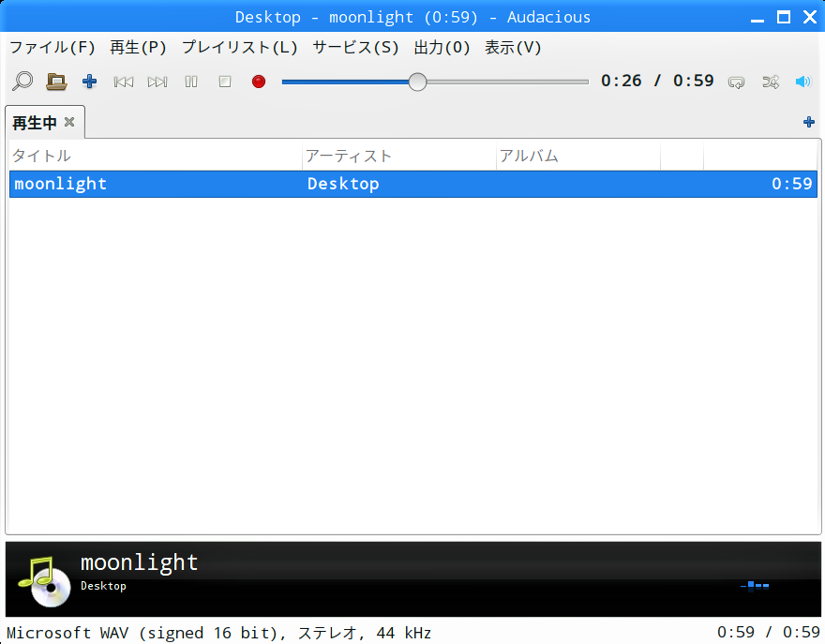Screen dimensions: 825x644
Task: Select the moonlight track row
Action: (413, 184)
